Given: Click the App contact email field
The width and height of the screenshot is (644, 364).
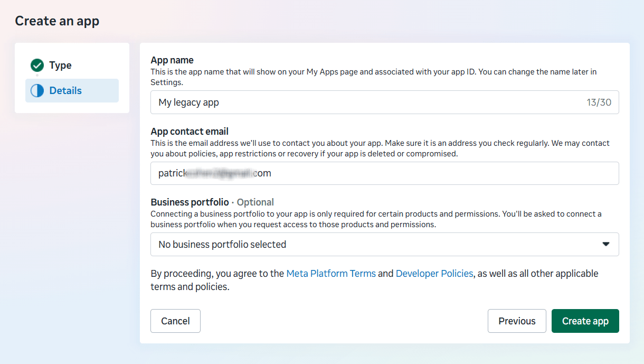Looking at the screenshot, I should (x=384, y=173).
